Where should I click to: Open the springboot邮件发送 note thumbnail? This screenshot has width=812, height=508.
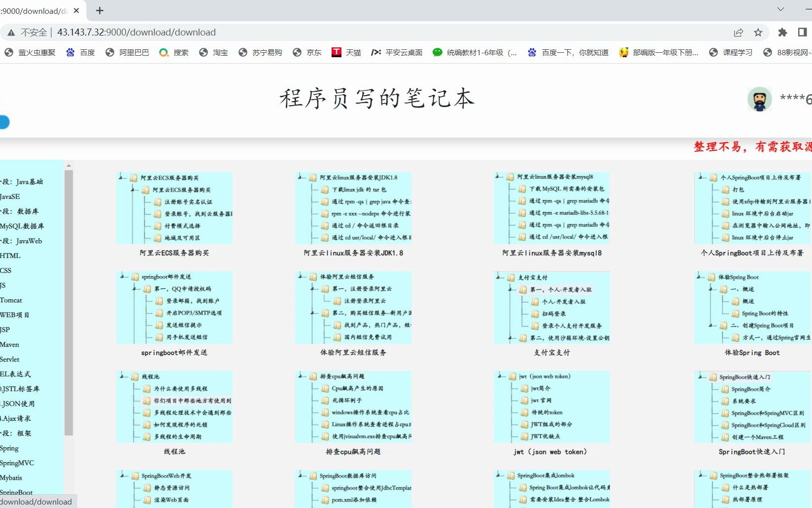pyautogui.click(x=174, y=307)
